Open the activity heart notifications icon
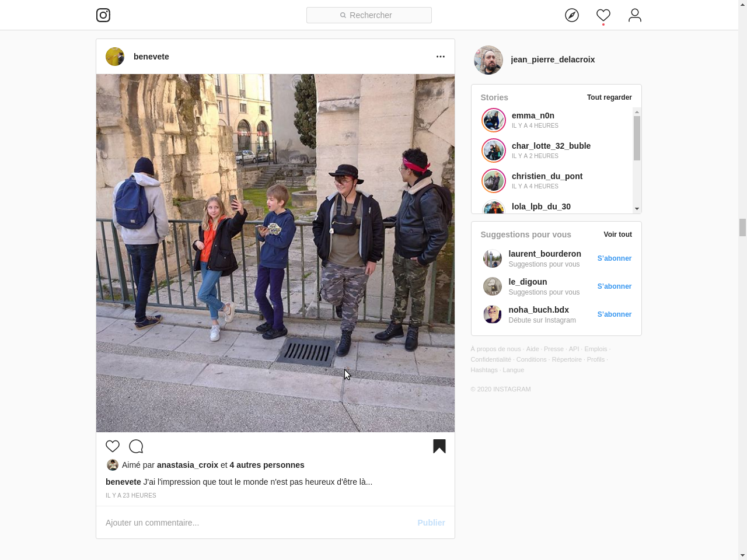 coord(603,15)
